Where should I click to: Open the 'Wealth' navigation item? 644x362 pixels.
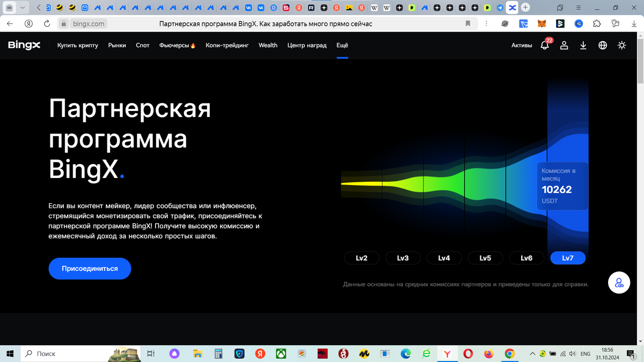pos(268,46)
